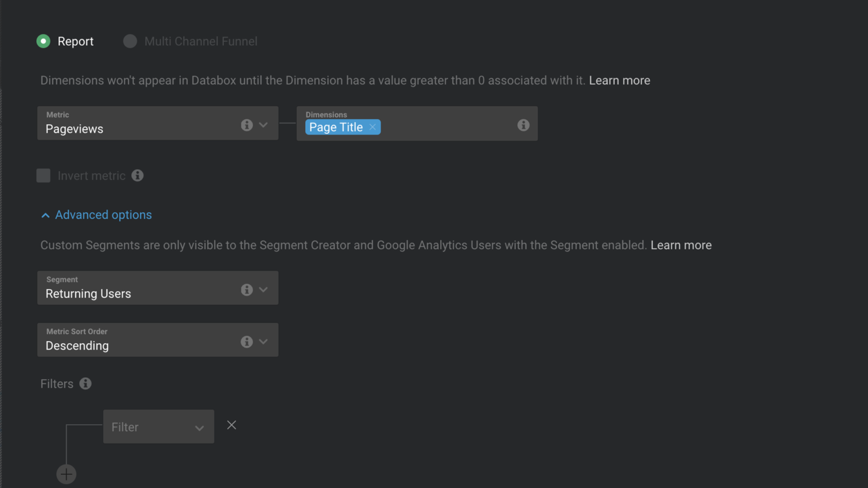
Task: Add a new filter with the plus icon
Action: pyautogui.click(x=66, y=474)
